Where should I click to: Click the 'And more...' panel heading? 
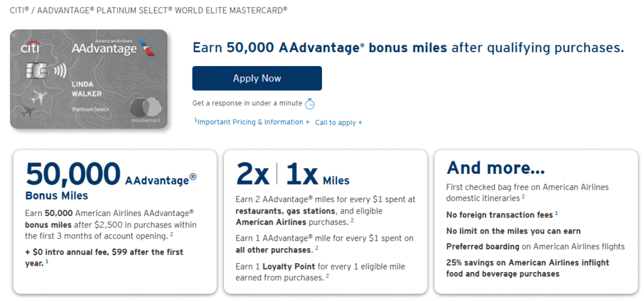[496, 168]
